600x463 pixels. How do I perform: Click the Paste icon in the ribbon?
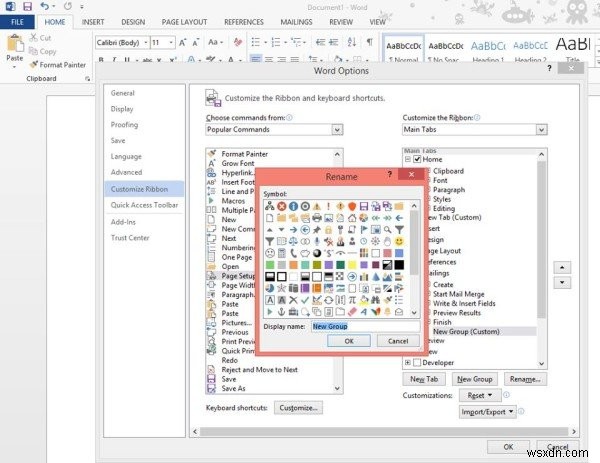tap(15, 43)
